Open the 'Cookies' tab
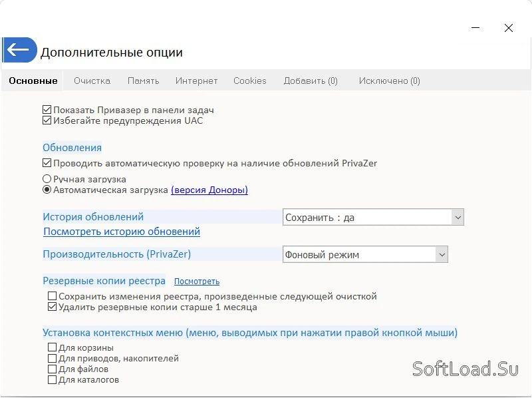Viewport: 532px width, 398px height. coord(250,81)
